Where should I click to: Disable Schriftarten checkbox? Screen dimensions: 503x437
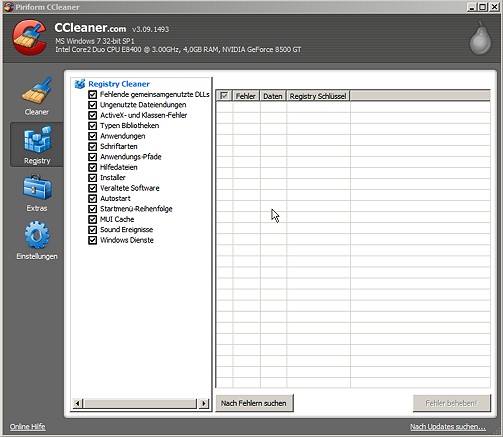[x=92, y=146]
